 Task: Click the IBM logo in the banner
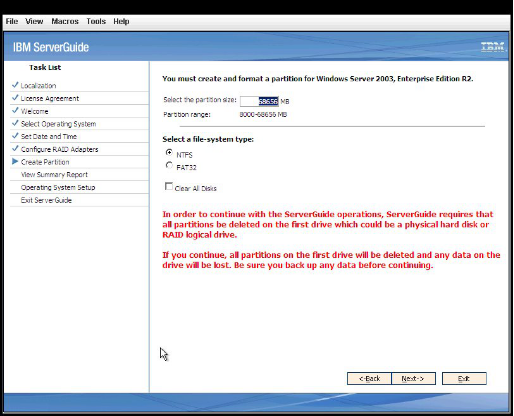click(x=493, y=47)
